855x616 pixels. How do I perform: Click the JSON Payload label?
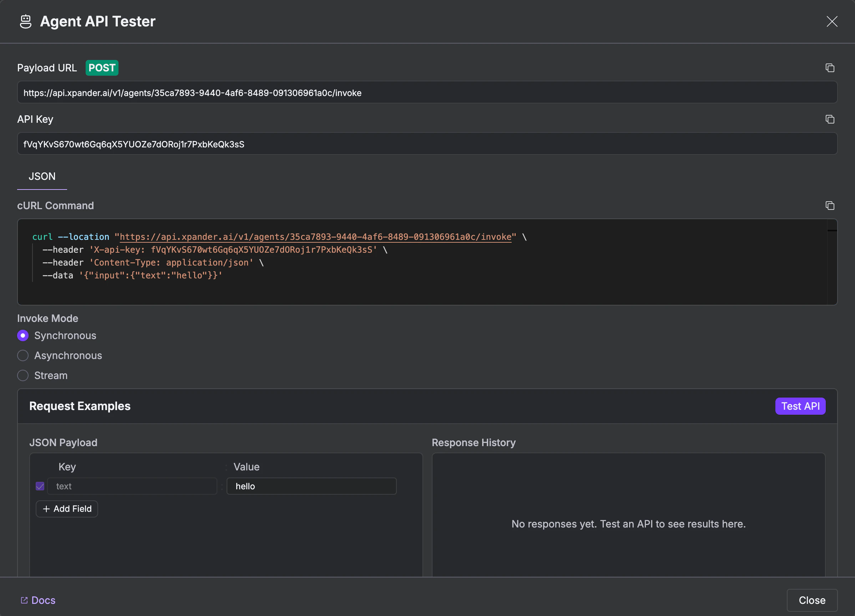coord(63,442)
